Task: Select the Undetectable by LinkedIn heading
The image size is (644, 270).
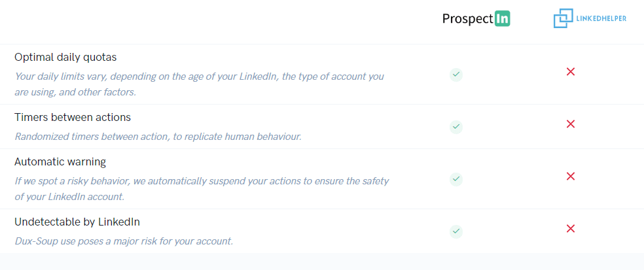Action: [x=77, y=222]
